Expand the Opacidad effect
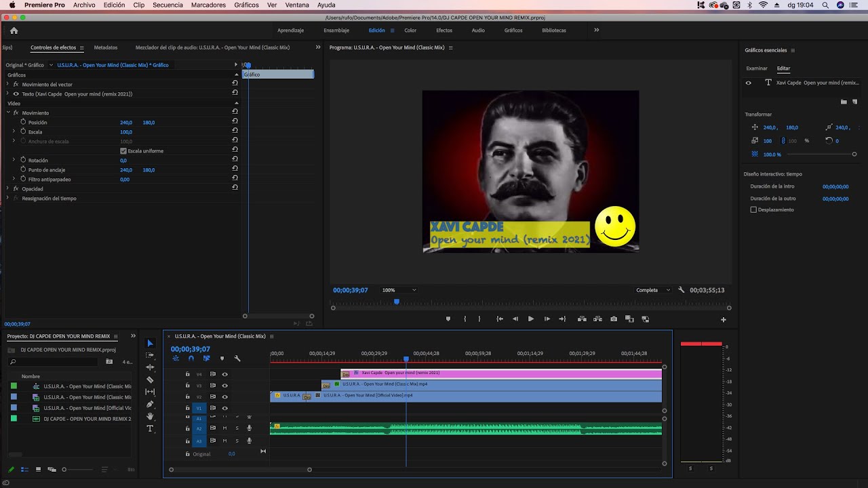This screenshot has width=868, height=488. 7,188
